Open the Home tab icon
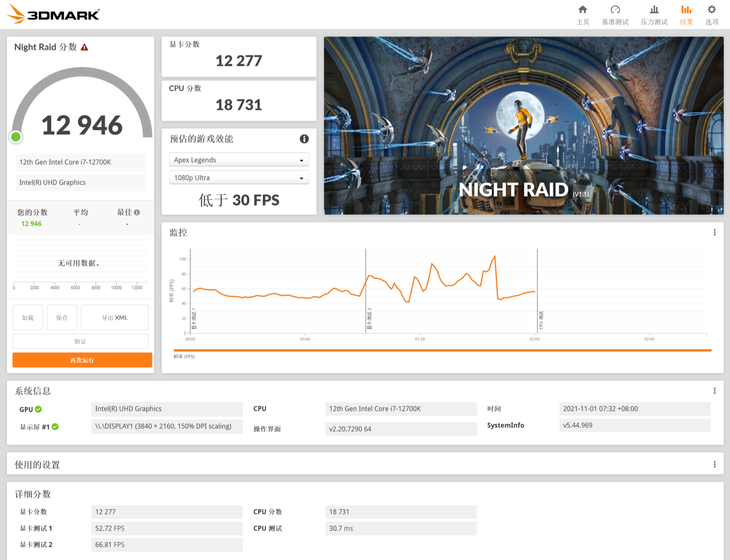Image resolution: width=730 pixels, height=560 pixels. pyautogui.click(x=582, y=10)
